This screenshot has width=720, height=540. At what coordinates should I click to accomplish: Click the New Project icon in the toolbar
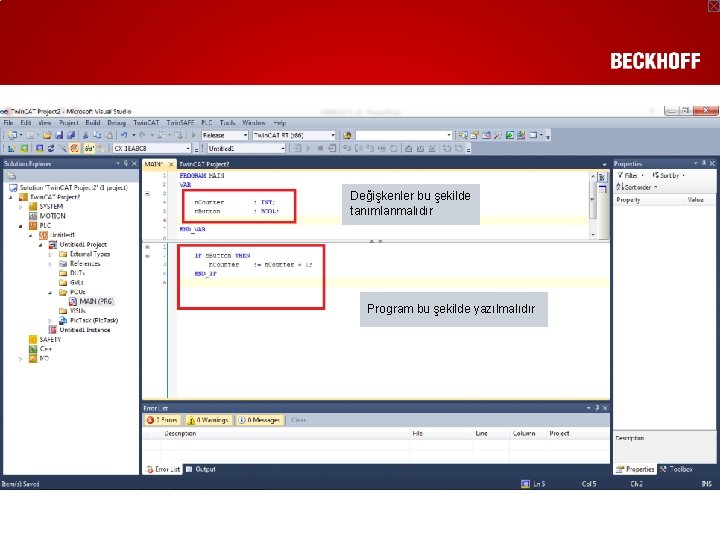(x=12, y=135)
